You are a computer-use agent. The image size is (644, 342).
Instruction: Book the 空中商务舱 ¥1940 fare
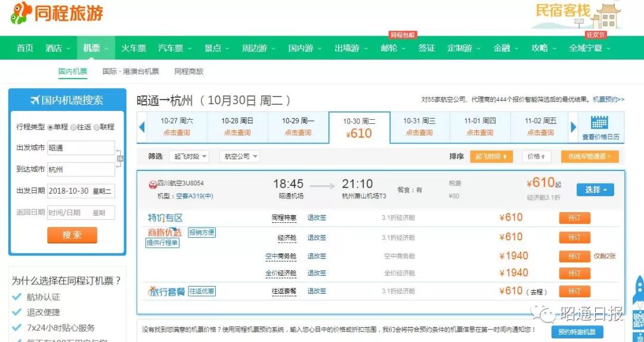[575, 256]
